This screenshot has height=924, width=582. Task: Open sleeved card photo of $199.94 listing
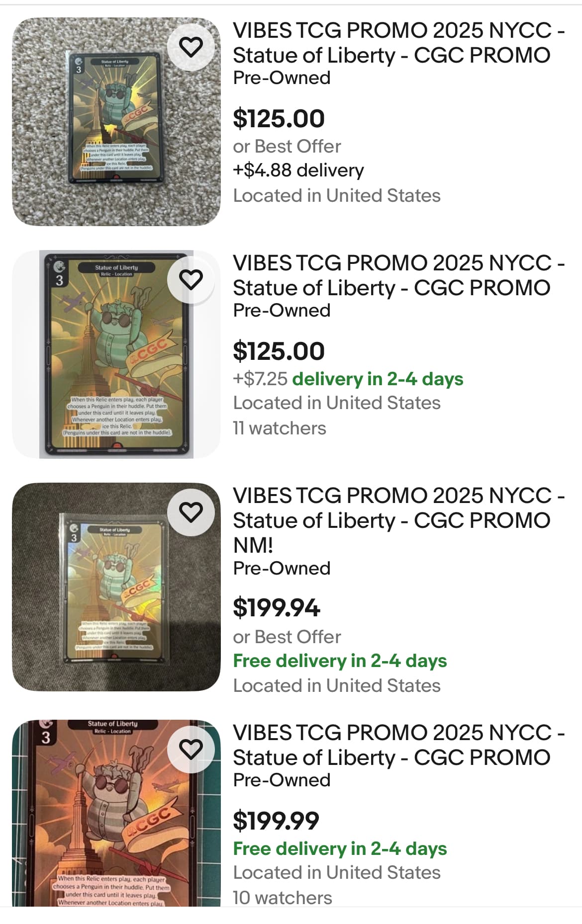click(116, 587)
